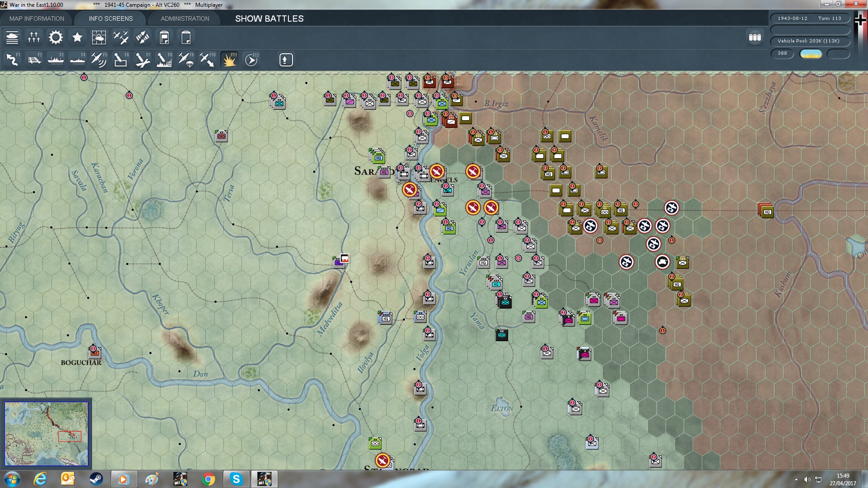
Task: Open the Order of Battle screen icon
Action: 12,37
